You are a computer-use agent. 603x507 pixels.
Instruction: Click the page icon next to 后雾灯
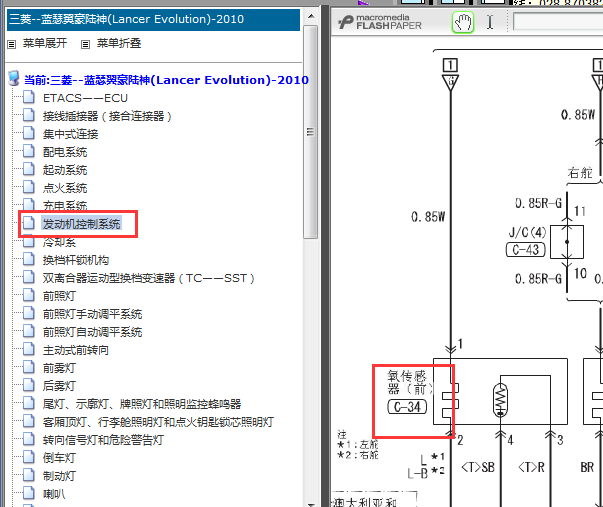tap(29, 385)
